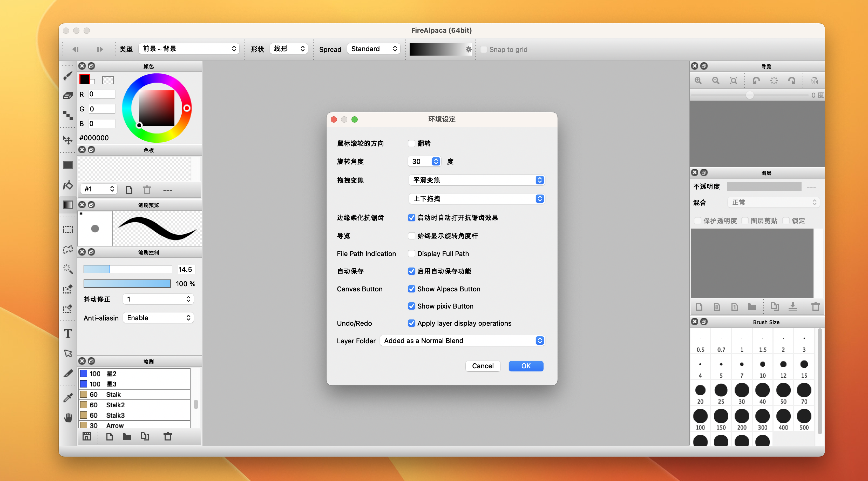Uncheck Show Alpaca Button
Image resolution: width=868 pixels, height=481 pixels.
coord(411,289)
